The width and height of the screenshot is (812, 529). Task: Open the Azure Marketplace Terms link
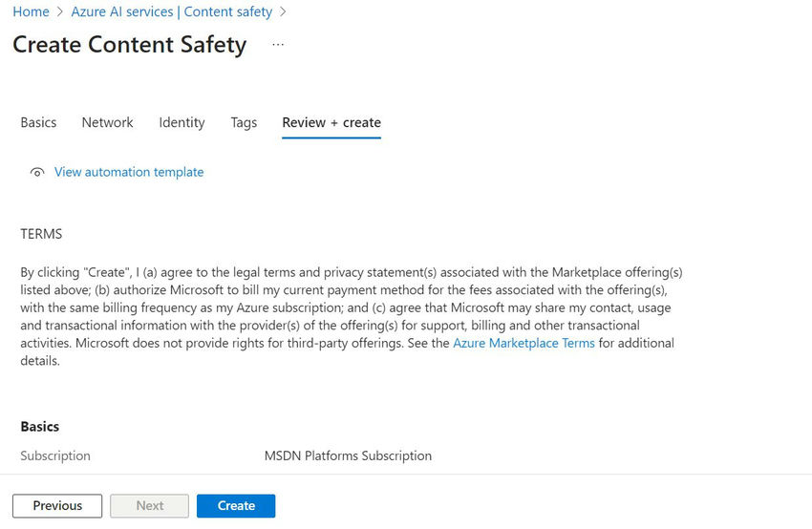coord(524,343)
